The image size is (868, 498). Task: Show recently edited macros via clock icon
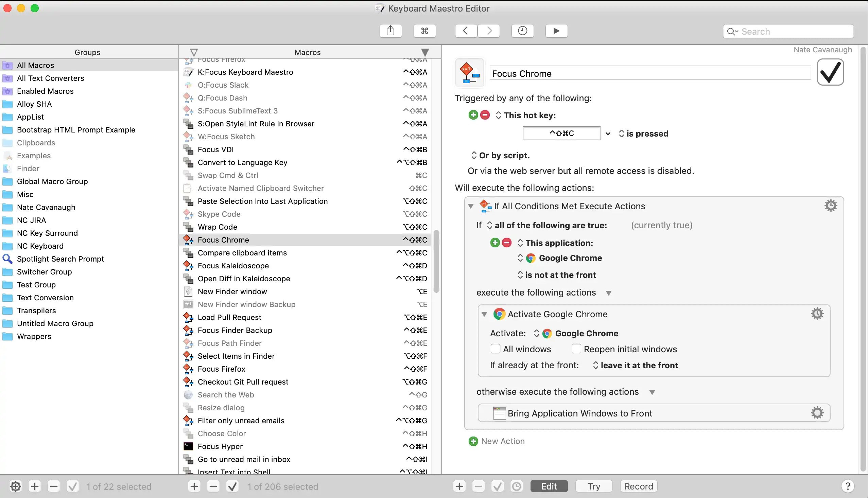(x=522, y=31)
